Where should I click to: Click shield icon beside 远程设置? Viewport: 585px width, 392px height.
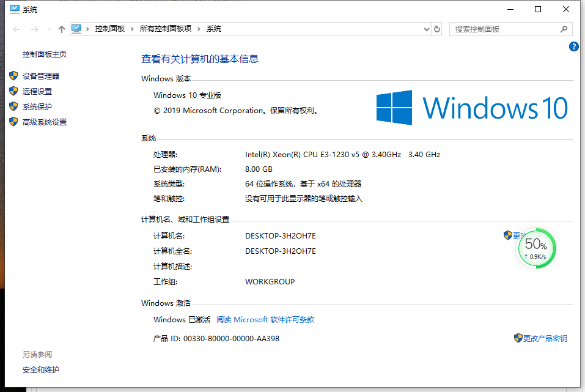click(x=13, y=91)
